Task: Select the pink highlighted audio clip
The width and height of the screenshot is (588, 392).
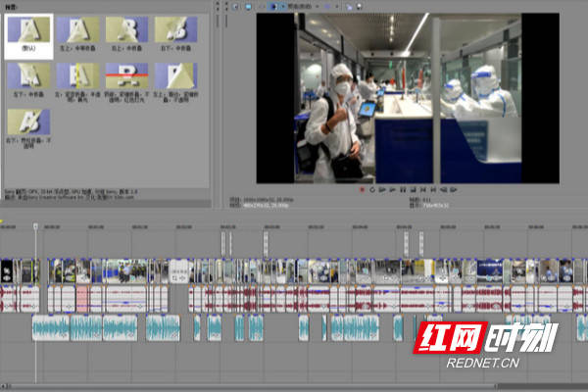Action: pyautogui.click(x=81, y=299)
